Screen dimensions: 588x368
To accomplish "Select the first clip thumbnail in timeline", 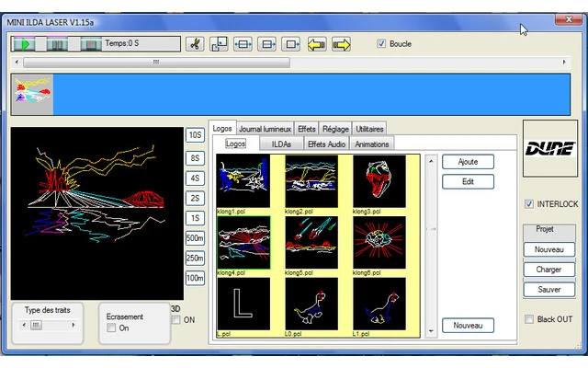I will [32, 94].
